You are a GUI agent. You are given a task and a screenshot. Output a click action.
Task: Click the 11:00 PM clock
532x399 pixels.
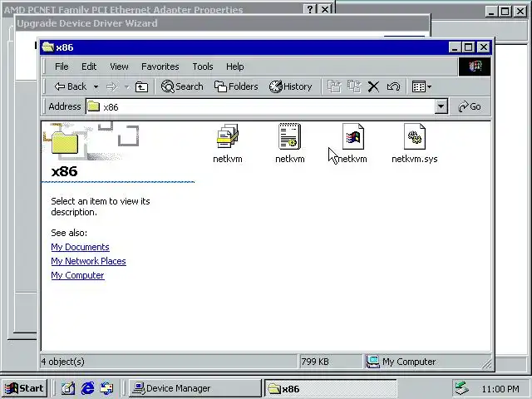click(x=500, y=389)
